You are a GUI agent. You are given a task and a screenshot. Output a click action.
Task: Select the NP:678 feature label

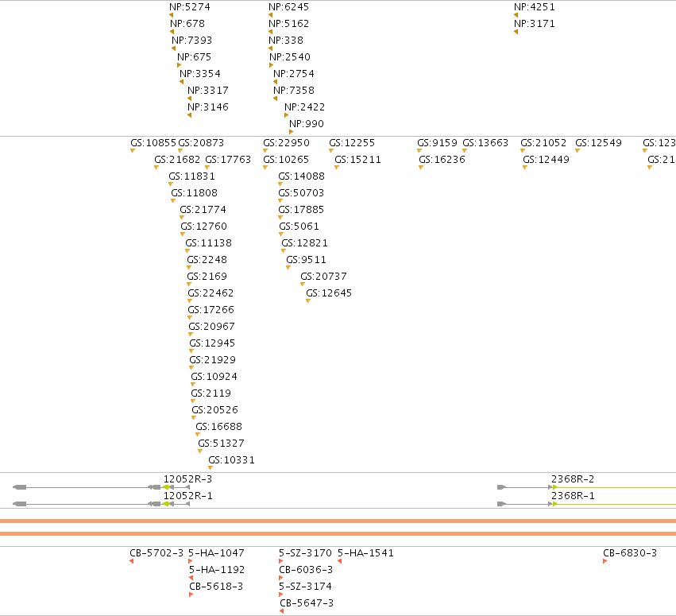[187, 24]
